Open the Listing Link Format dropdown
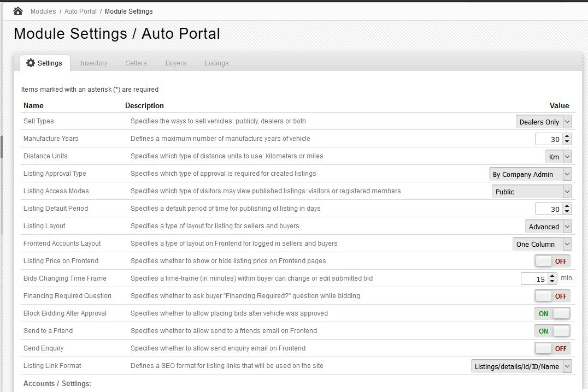This screenshot has width=588, height=392. [x=521, y=366]
